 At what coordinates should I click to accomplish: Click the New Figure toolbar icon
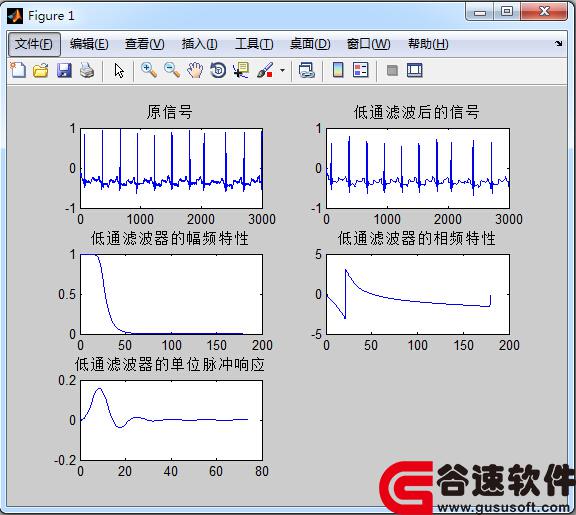click(18, 70)
